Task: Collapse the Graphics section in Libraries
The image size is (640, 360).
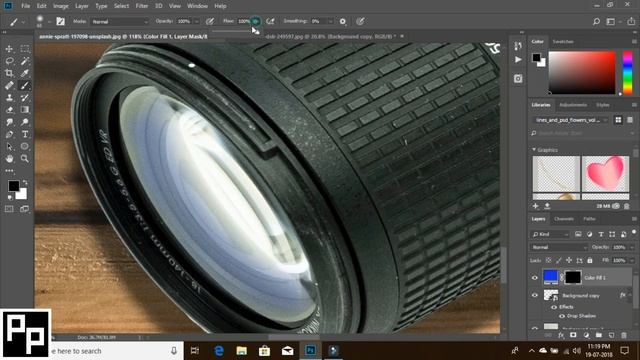Action: point(534,150)
